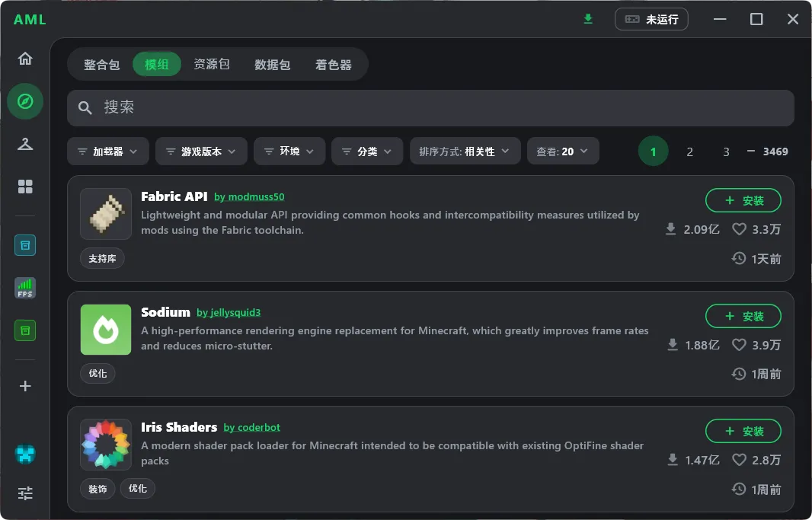Open the clothes hanger skins icon
The height and width of the screenshot is (520, 812).
click(x=25, y=144)
